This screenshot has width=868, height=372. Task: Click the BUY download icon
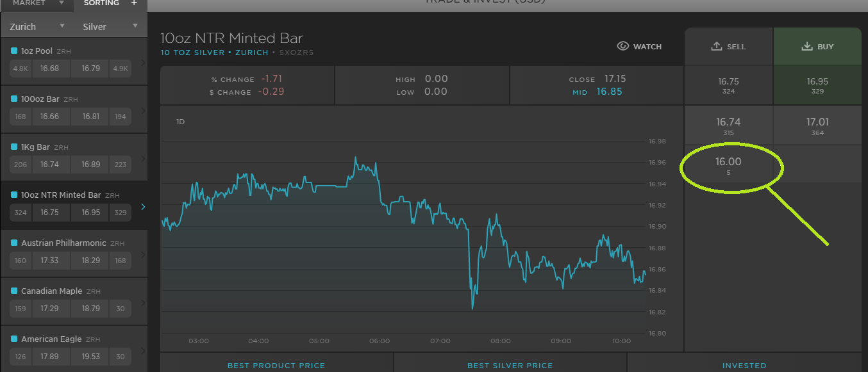pyautogui.click(x=806, y=46)
